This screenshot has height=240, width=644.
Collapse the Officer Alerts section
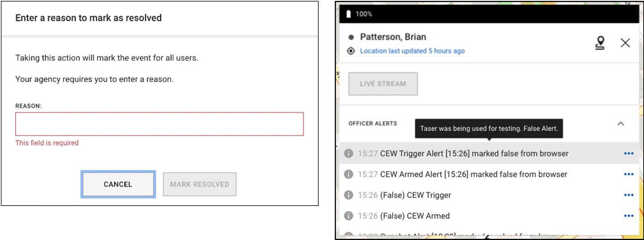(x=621, y=124)
